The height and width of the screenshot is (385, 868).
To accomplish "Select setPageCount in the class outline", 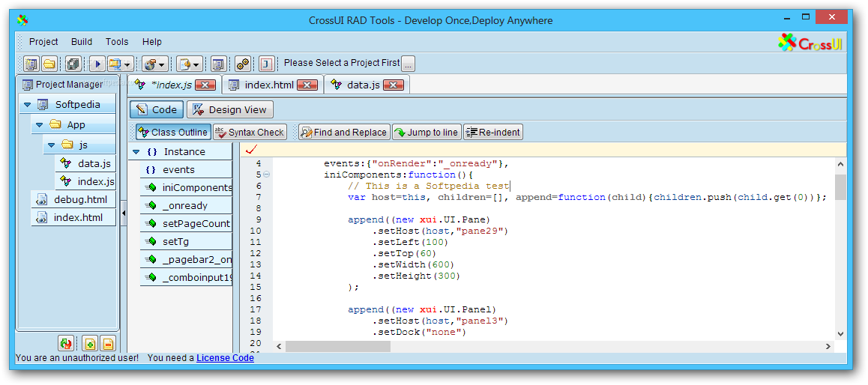I will 187,223.
